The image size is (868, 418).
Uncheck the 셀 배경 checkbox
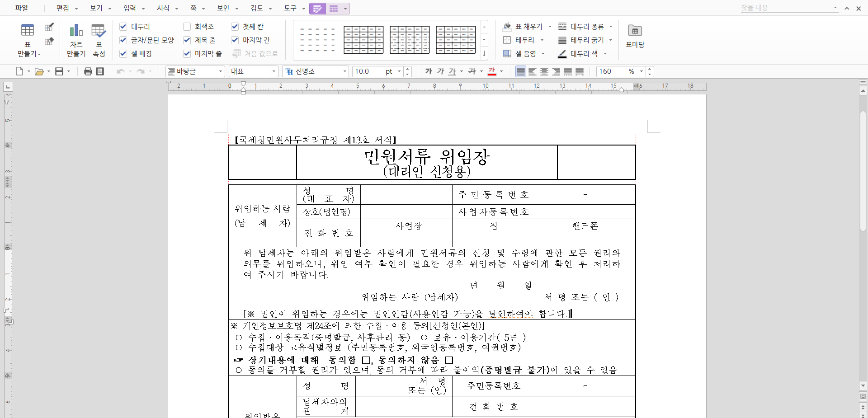coord(123,54)
